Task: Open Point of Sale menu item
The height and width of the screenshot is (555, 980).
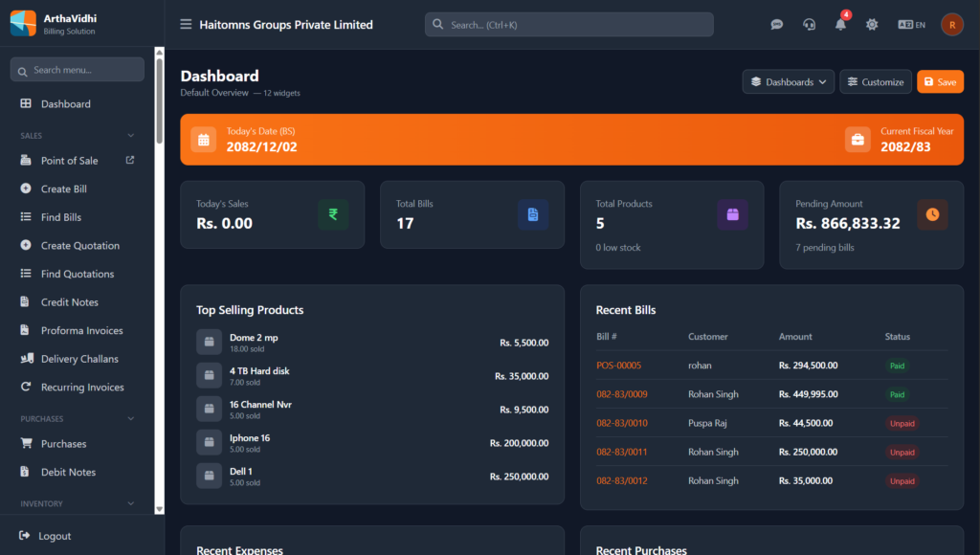Action: click(x=70, y=161)
